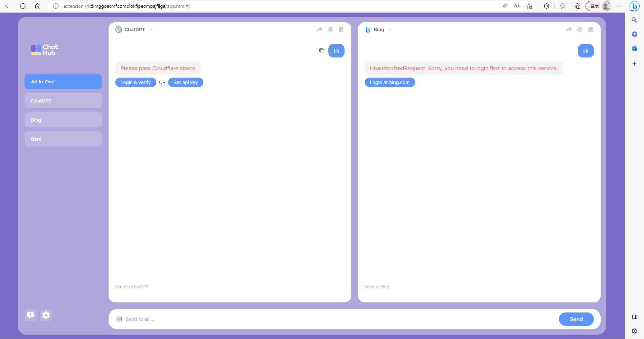
Task: Focus the Send to ChatGPT input
Action: pyautogui.click(x=230, y=292)
